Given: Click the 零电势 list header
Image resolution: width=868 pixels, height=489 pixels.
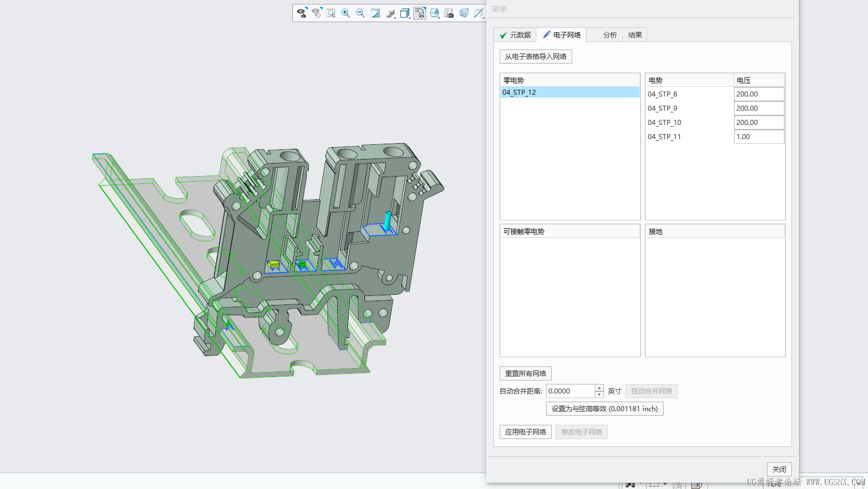Looking at the screenshot, I should coord(570,80).
